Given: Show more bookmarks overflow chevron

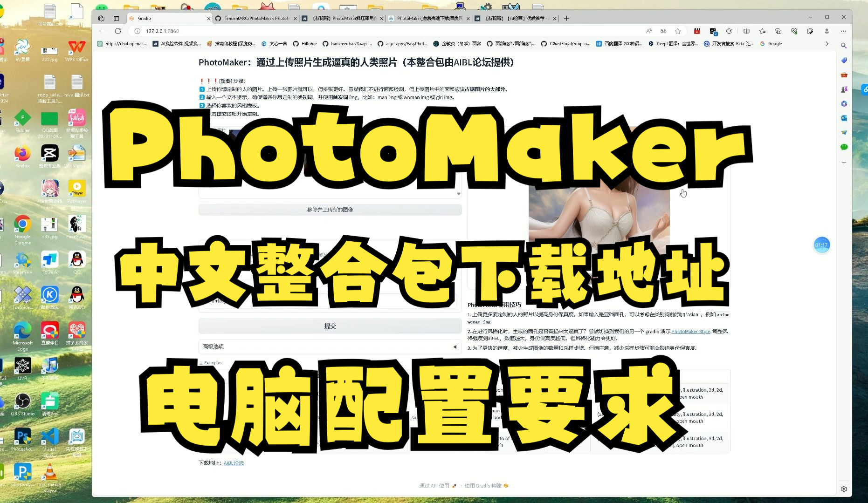Looking at the screenshot, I should [x=827, y=44].
